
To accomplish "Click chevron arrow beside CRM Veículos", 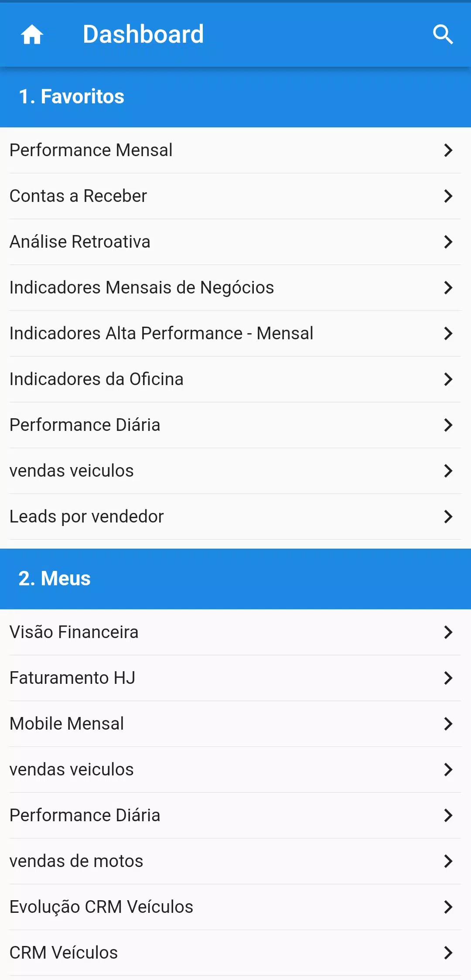I will pyautogui.click(x=448, y=953).
